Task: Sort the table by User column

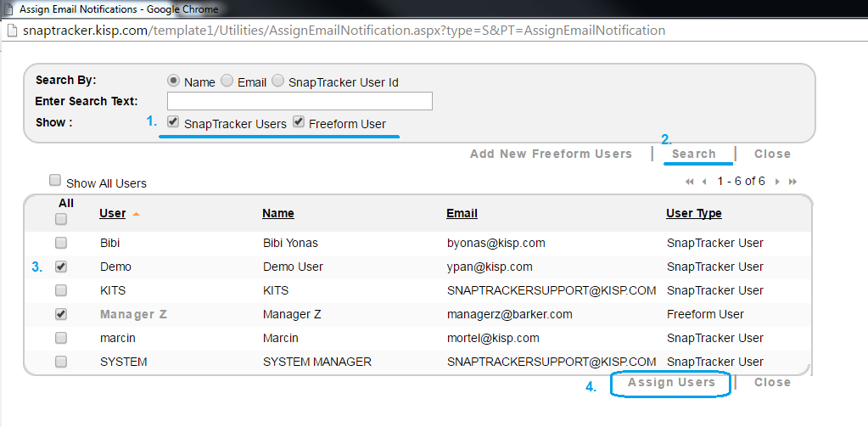Action: pyautogui.click(x=112, y=213)
